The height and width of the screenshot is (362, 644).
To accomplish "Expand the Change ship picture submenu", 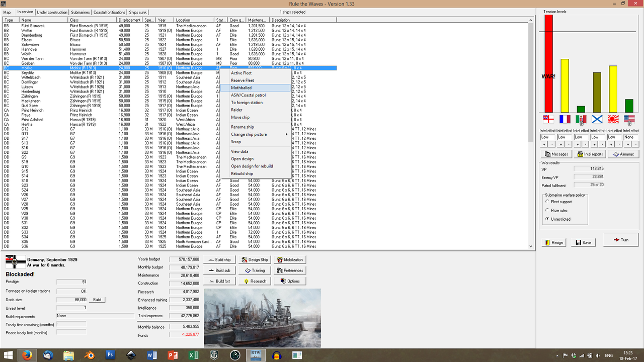I will [248, 134].
